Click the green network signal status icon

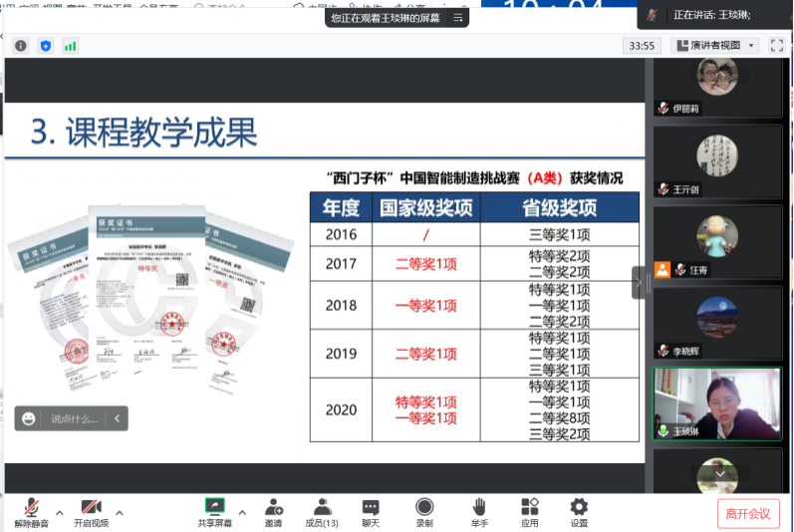click(70, 46)
